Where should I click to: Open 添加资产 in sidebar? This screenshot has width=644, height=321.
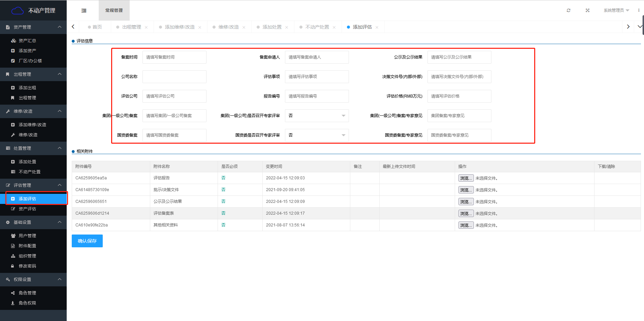(x=33, y=51)
